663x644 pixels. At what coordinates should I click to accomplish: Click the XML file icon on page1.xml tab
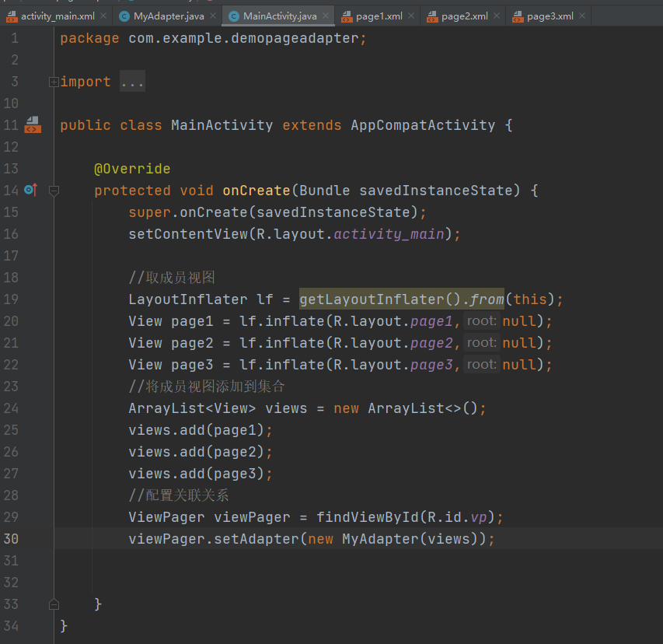tap(347, 16)
